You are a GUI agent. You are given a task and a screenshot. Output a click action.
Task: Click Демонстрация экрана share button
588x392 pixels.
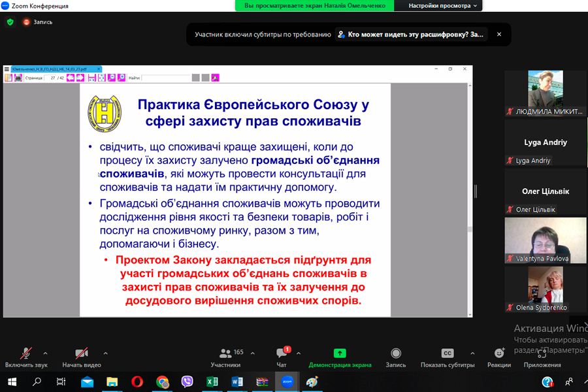coord(340,358)
